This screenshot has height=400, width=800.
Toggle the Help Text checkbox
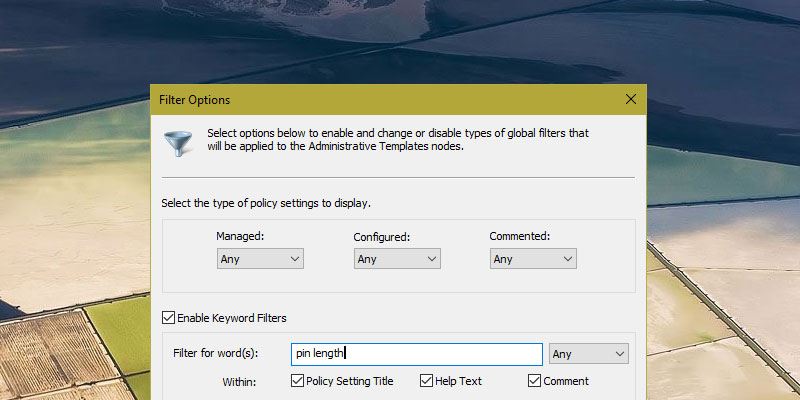click(426, 381)
